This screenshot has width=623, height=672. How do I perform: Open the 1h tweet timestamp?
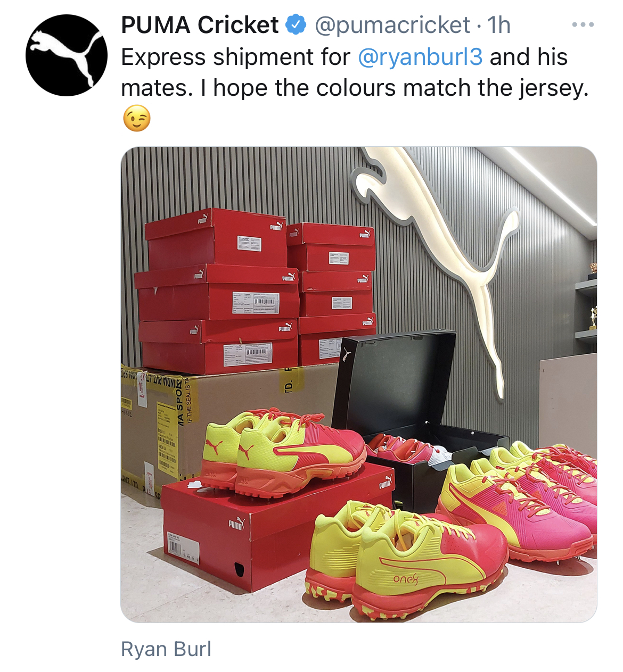point(499,25)
